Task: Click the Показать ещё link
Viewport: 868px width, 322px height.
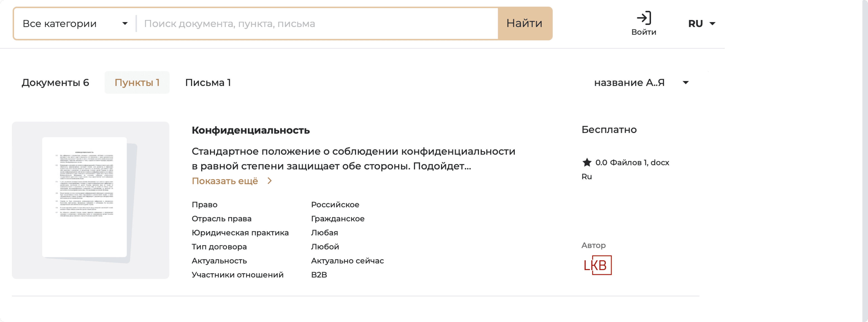Action: (x=225, y=181)
